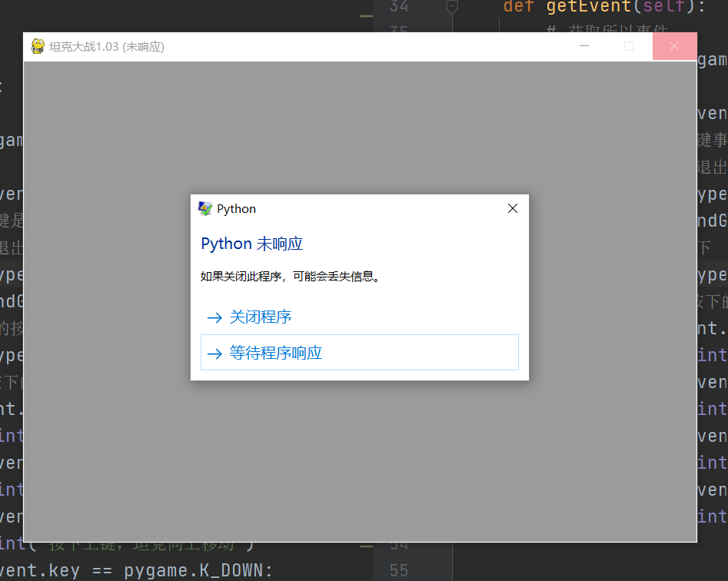Close the Python not-responding dialog

tap(513, 208)
